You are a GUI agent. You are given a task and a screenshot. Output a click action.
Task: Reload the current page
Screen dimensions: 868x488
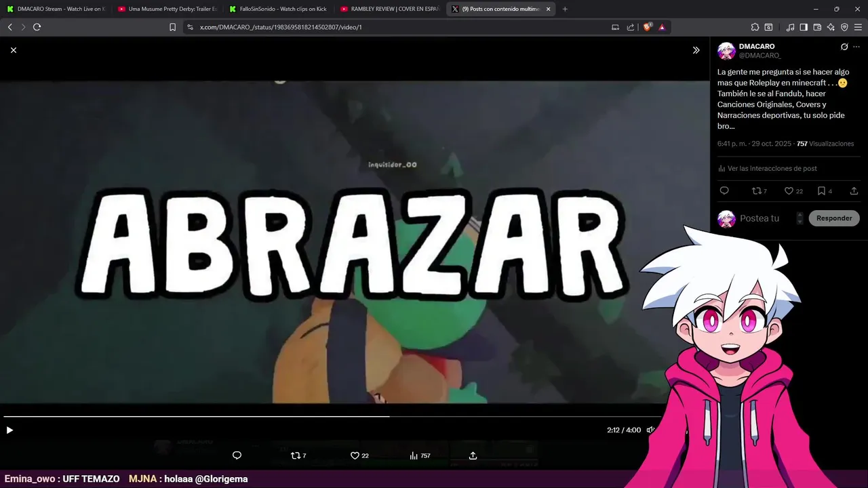37,27
